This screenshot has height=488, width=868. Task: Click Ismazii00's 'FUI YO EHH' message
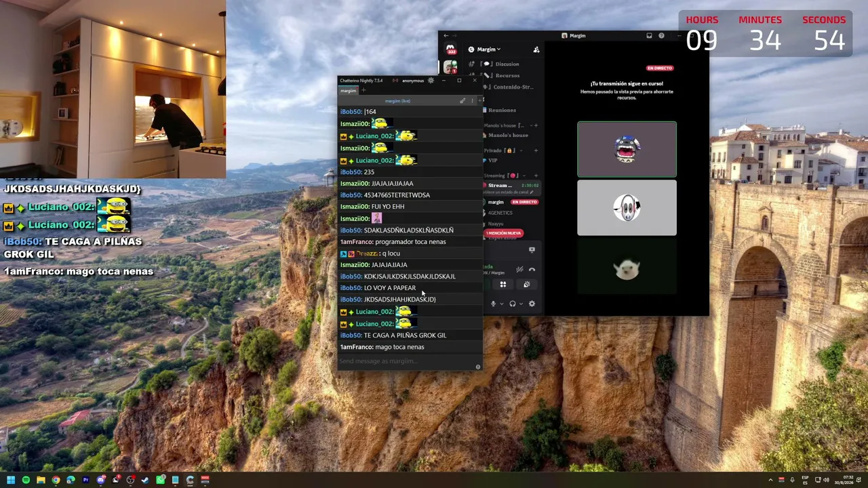coord(388,207)
